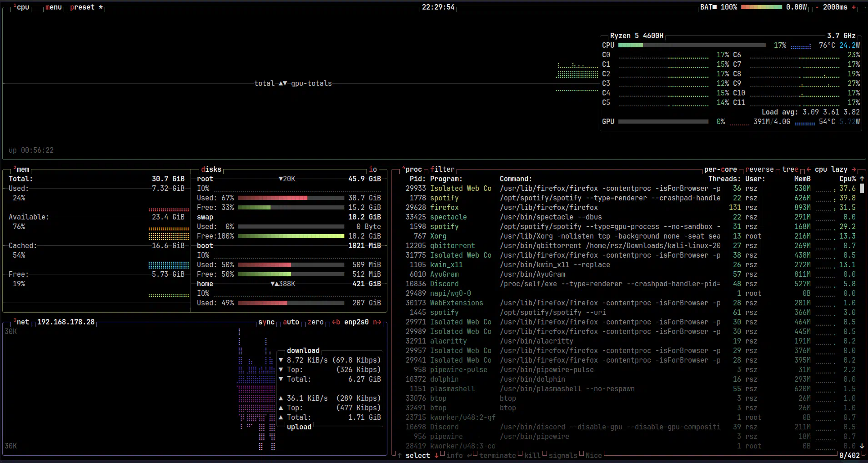Image resolution: width=868 pixels, height=463 pixels.
Task: Click the process list scrollbar handle
Action: tap(862, 189)
